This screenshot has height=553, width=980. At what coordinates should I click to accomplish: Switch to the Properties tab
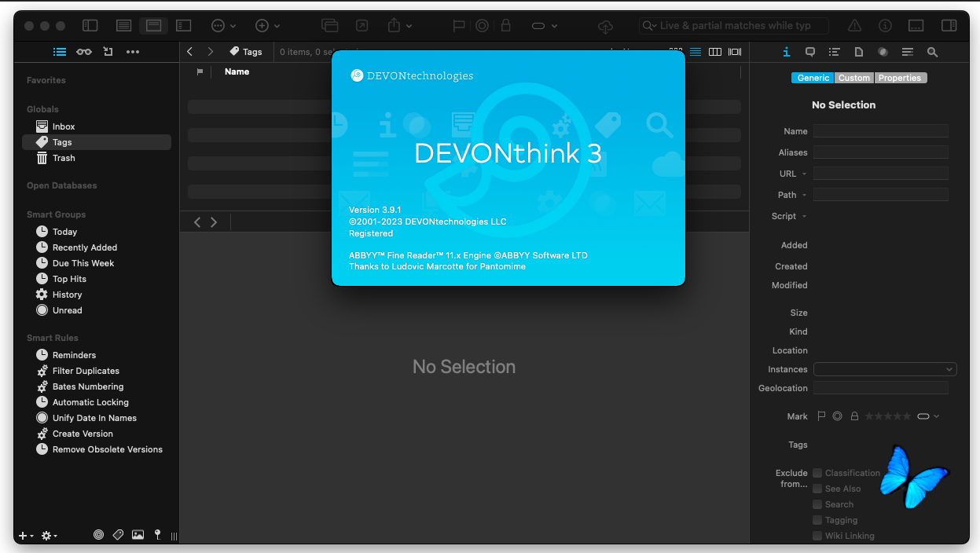[900, 78]
